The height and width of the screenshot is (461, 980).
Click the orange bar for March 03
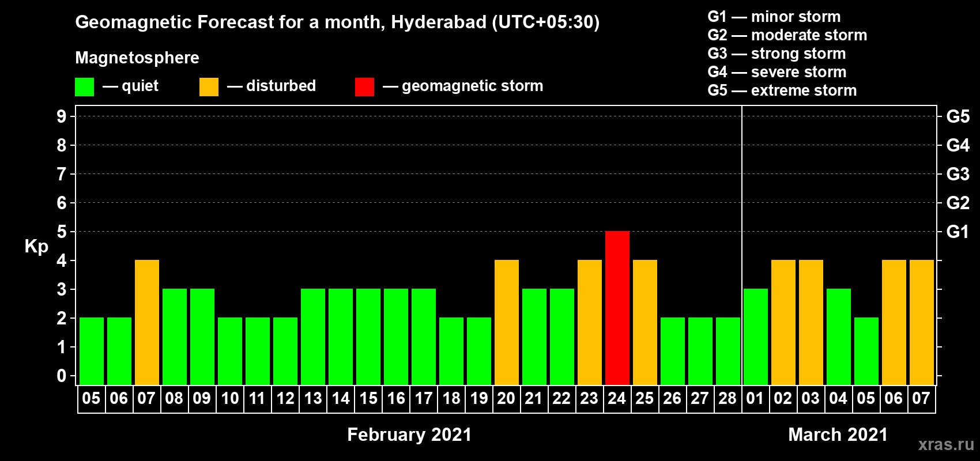(x=811, y=322)
